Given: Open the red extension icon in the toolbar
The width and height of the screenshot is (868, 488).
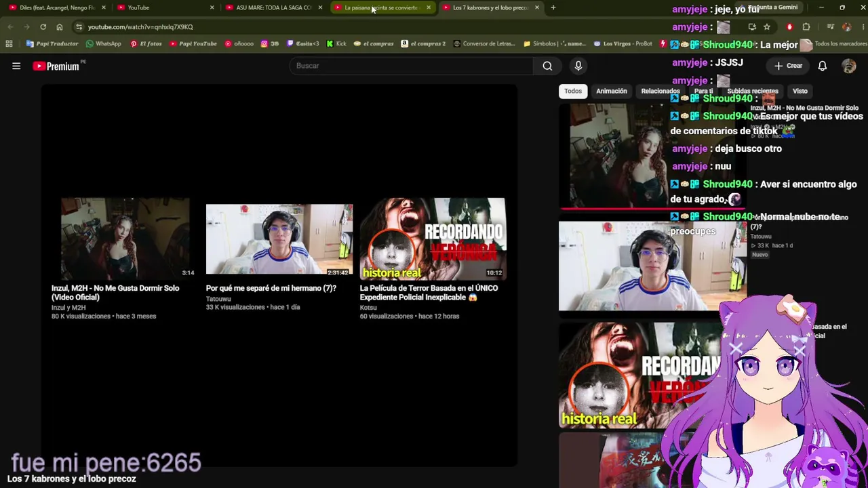Looking at the screenshot, I should [789, 27].
